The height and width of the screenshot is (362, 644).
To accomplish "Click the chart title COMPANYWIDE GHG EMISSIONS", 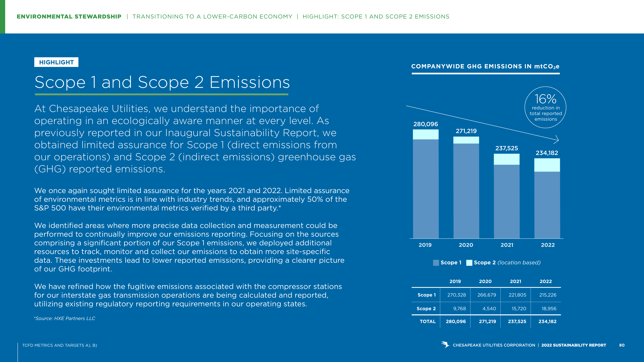I will coord(485,66).
